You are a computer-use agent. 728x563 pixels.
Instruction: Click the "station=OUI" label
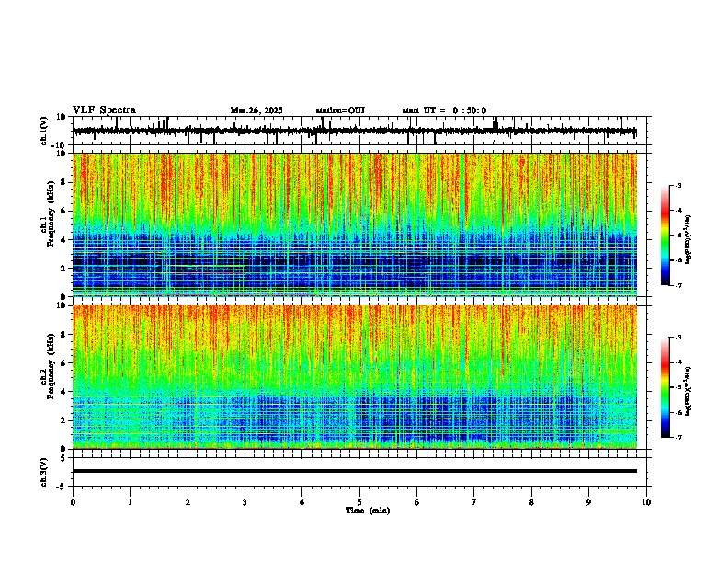coord(340,110)
